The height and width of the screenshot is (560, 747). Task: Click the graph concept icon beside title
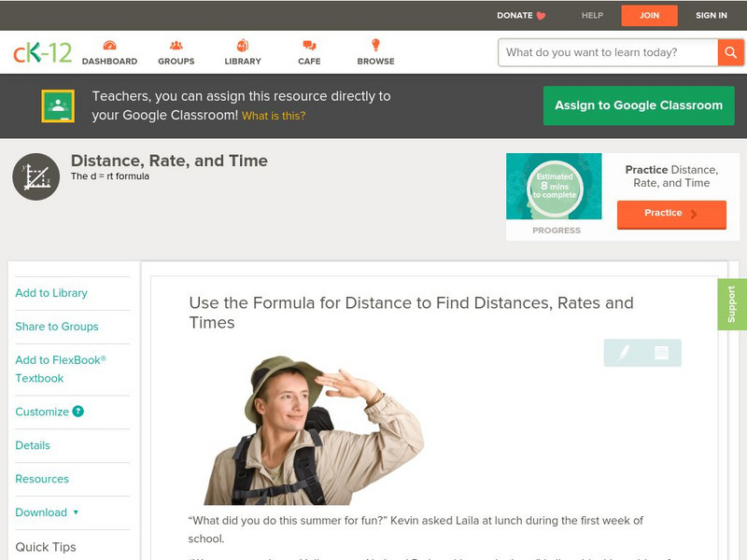click(x=36, y=176)
